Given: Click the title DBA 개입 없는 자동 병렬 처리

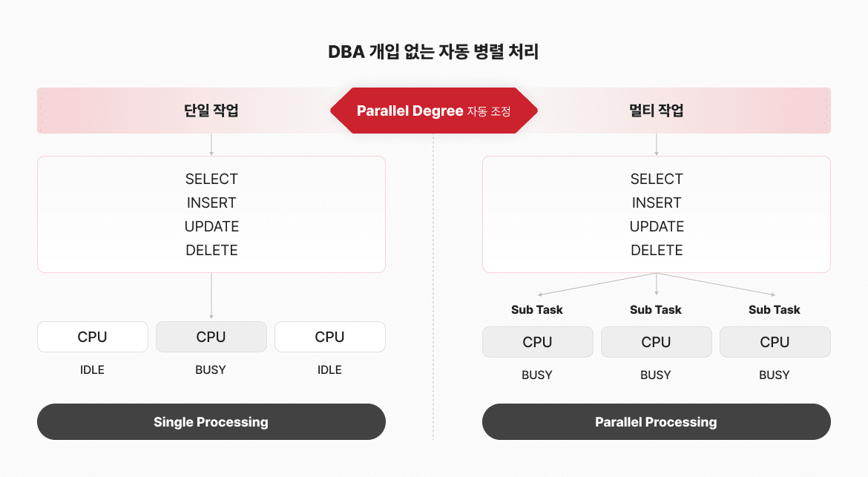Looking at the screenshot, I should click(433, 51).
